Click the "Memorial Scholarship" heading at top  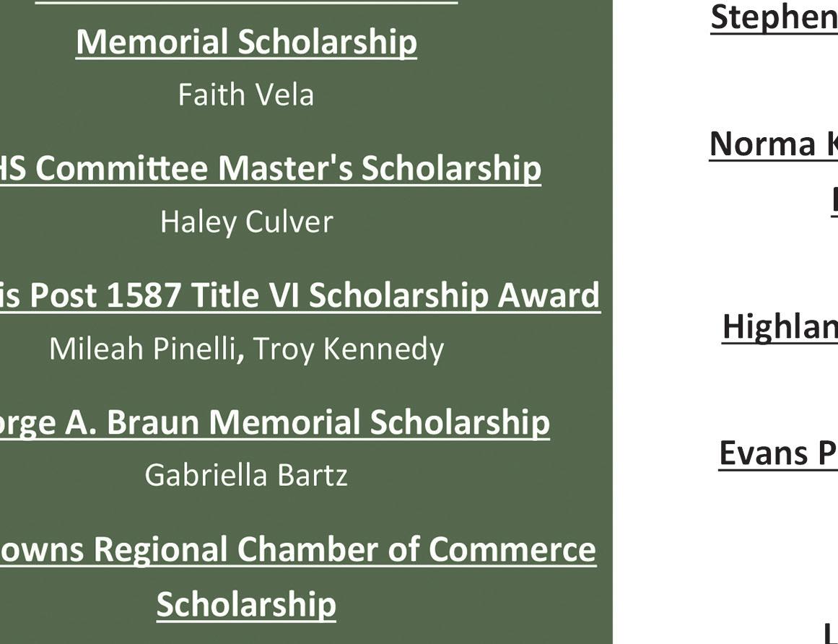246,42
